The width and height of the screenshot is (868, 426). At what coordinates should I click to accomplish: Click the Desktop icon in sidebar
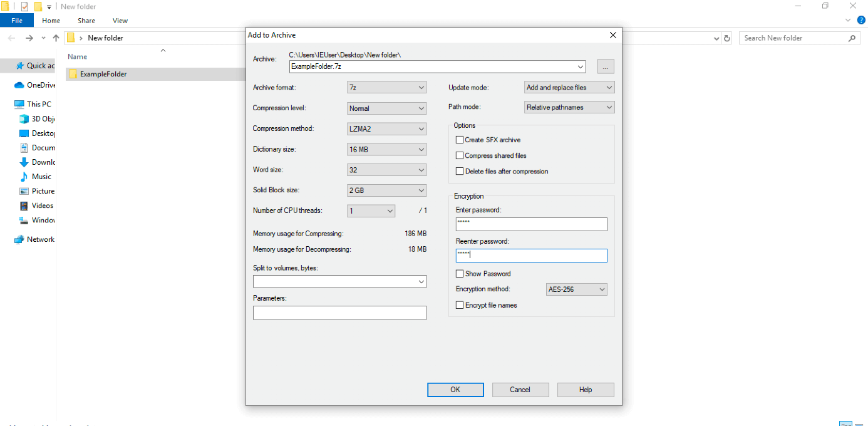(24, 133)
